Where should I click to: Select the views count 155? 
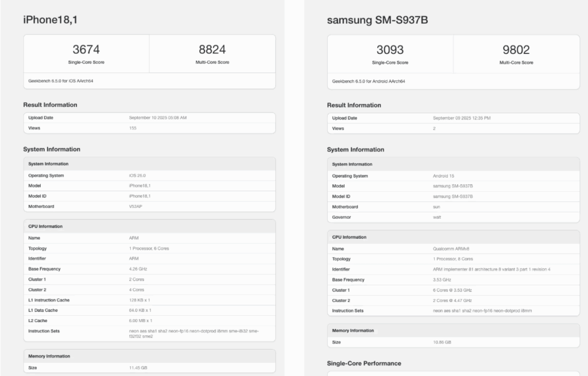[133, 128]
